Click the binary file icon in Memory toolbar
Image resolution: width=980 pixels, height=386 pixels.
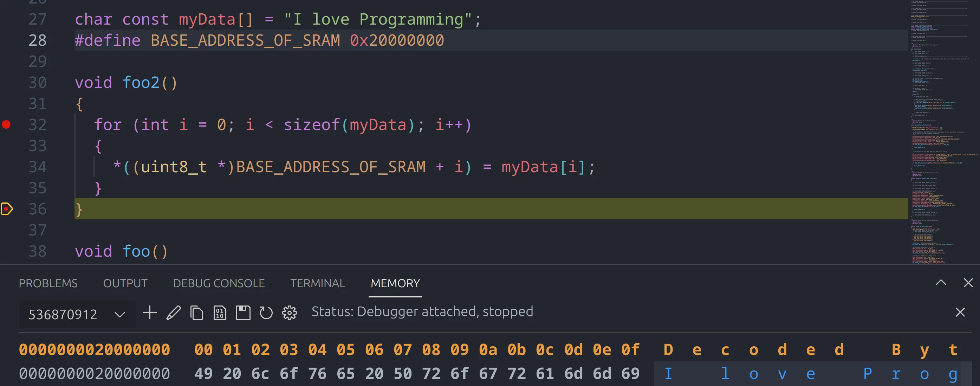[220, 313]
